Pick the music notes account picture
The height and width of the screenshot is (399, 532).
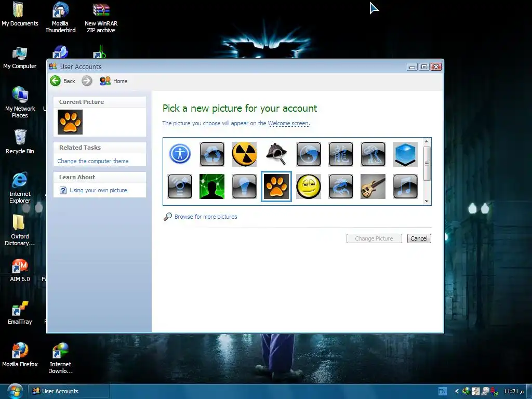[x=405, y=187]
